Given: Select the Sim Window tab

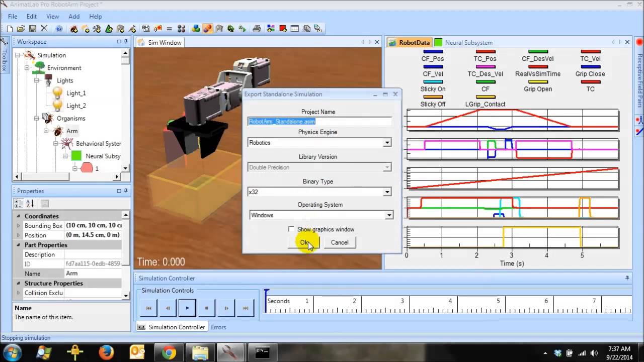Looking at the screenshot, I should pyautogui.click(x=159, y=43).
